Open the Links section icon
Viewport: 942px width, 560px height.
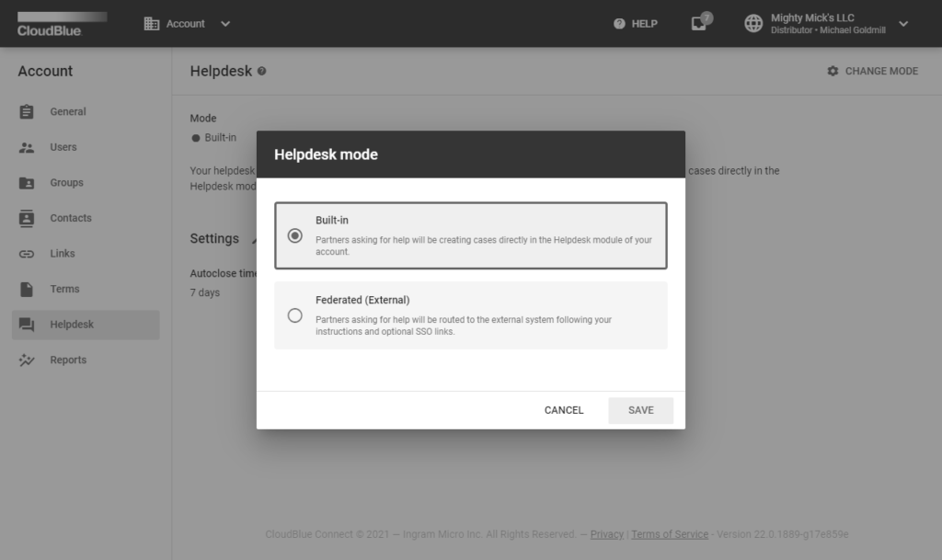(29, 253)
